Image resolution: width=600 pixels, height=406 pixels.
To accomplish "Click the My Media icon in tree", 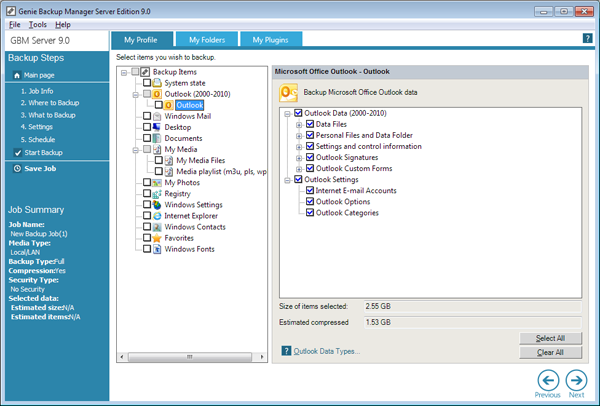I will (157, 150).
